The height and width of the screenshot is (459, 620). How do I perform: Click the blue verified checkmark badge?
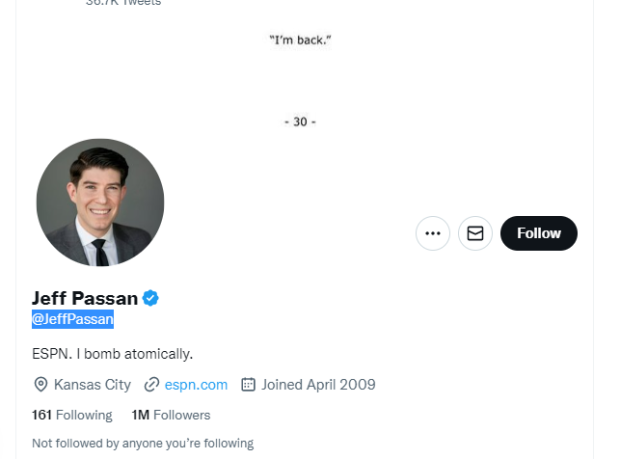tap(150, 298)
